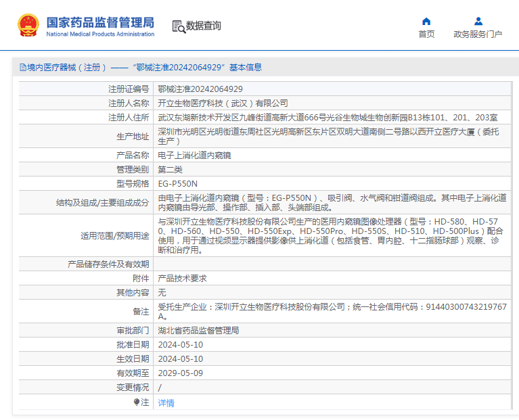519x420 pixels.
Task: Go to 首页 text link
Action: 426,34
